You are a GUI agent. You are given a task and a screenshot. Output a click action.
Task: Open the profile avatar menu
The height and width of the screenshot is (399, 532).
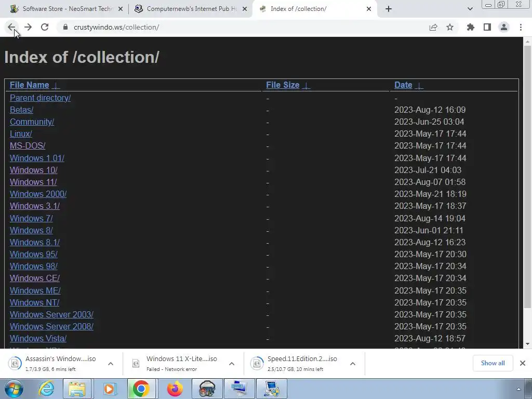(x=504, y=27)
